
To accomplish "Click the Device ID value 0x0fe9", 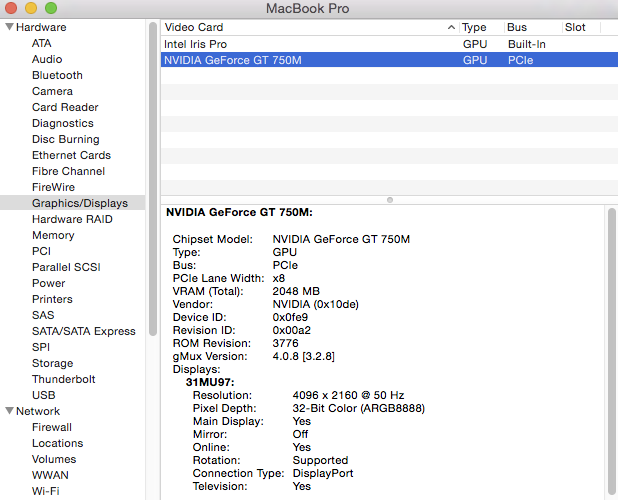I will (x=290, y=317).
